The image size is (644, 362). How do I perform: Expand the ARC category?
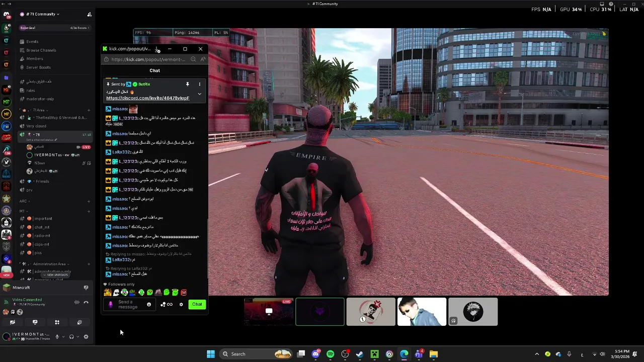point(24,201)
